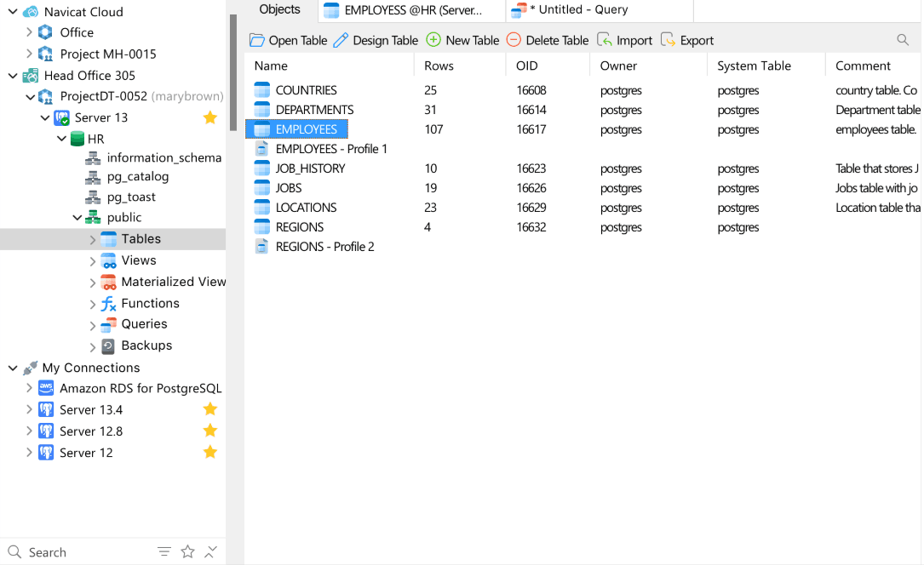Click the red Delete Table icon
Screen dimensions: 924x565
click(x=514, y=40)
